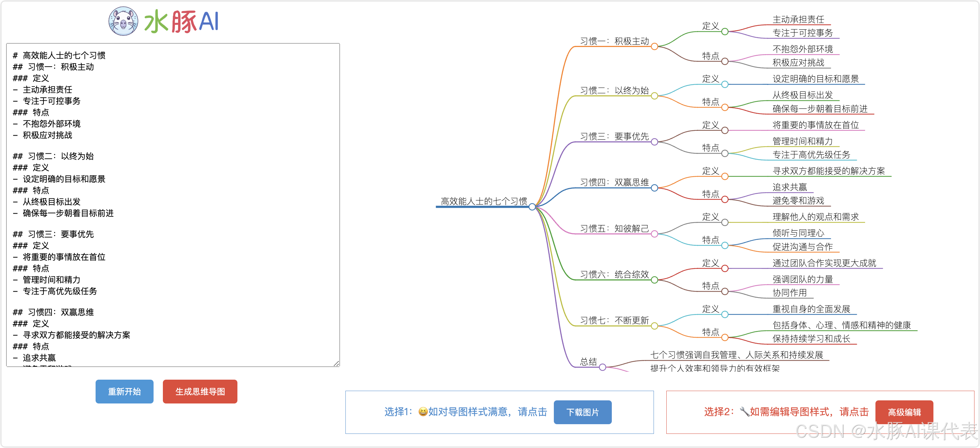Click the 水豚AI capybara logo icon
Screen dimensions: 980x448
click(123, 21)
